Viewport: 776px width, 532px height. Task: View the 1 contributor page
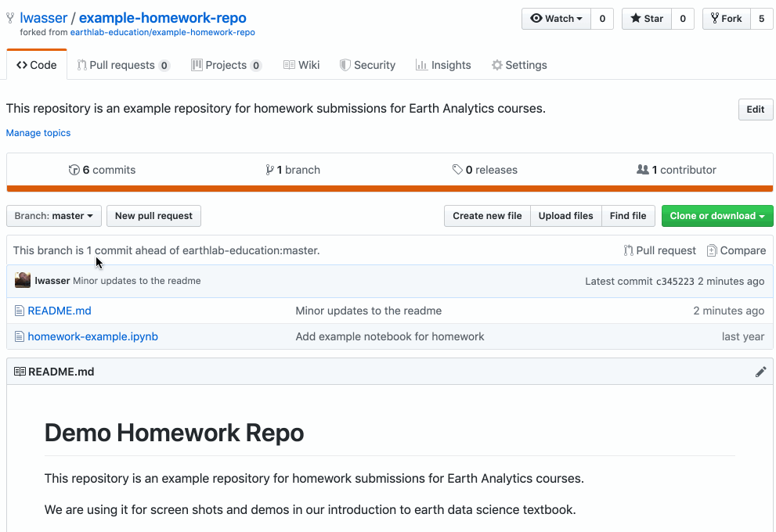[x=676, y=170]
